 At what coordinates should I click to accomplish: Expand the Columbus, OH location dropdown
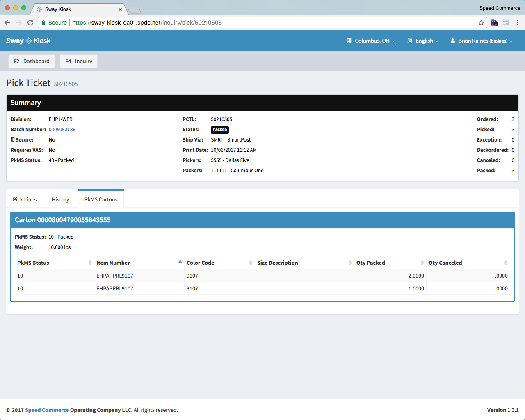coord(371,41)
